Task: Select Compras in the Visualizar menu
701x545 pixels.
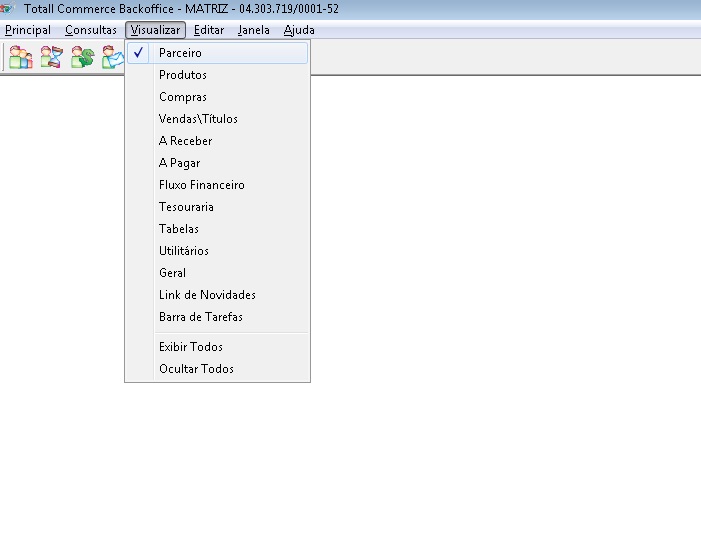Action: 217,97
